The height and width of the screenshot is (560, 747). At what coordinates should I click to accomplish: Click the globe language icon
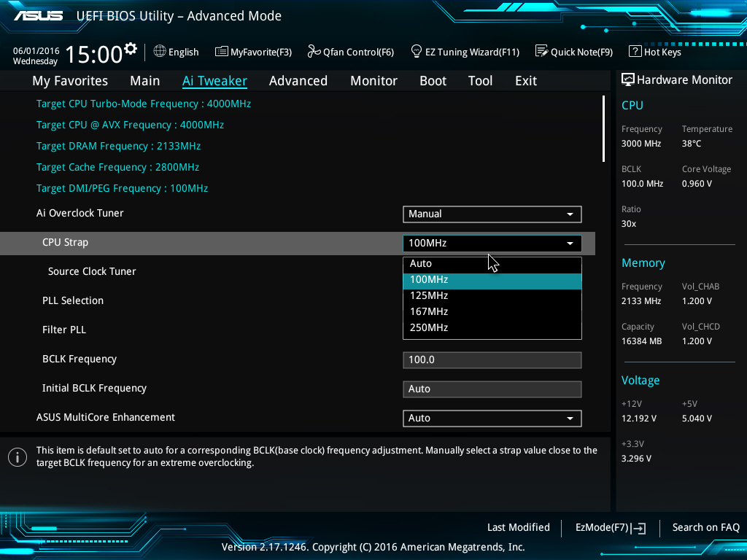tap(160, 52)
